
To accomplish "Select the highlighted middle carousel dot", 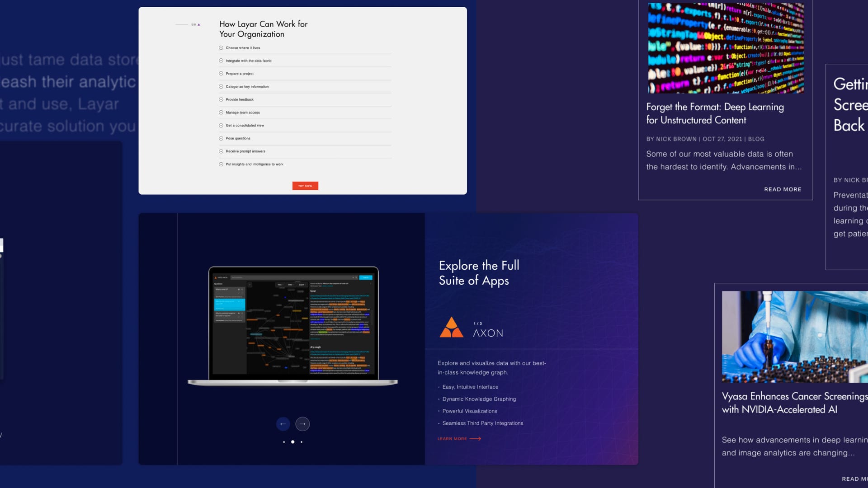I will (292, 442).
